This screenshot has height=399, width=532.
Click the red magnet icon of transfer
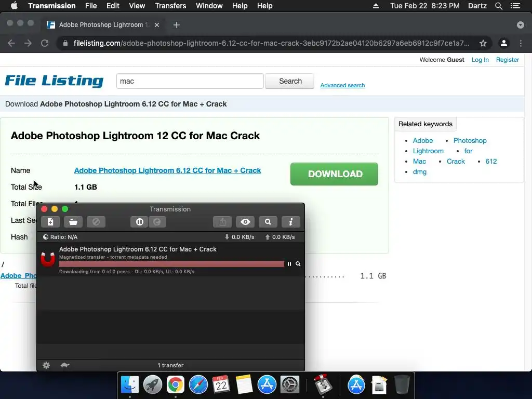tap(48, 260)
